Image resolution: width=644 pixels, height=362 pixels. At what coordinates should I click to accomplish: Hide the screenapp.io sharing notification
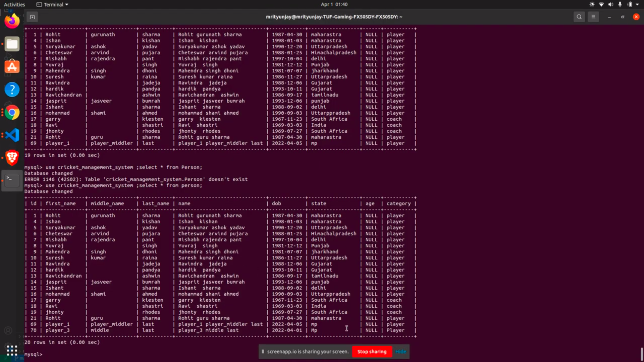401,352
